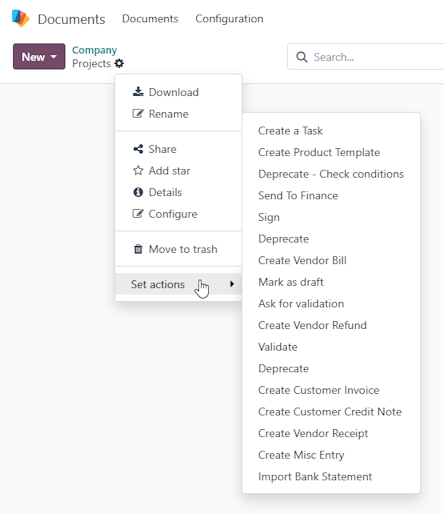This screenshot has height=514, width=444.
Task: Click the Move to trash bin icon
Action: [138, 249]
